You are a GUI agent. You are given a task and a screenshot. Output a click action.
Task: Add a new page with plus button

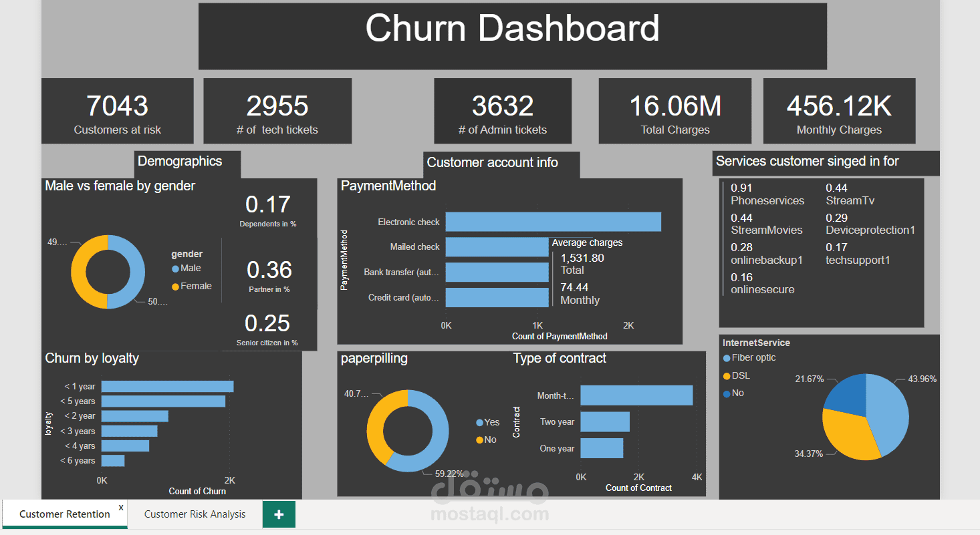[279, 514]
